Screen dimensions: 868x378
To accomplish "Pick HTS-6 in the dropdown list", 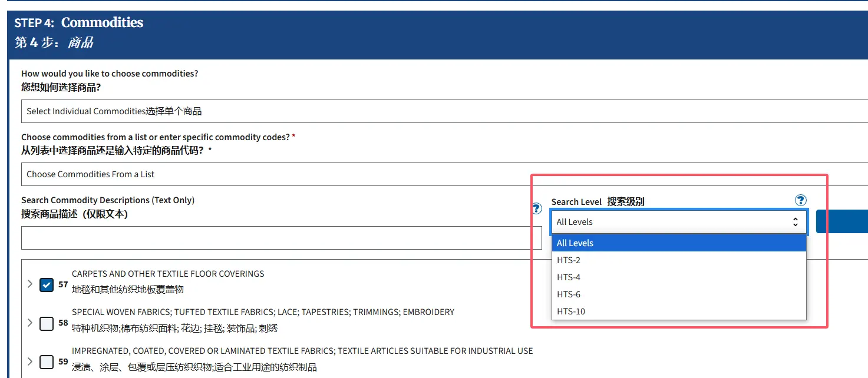I will pos(679,294).
